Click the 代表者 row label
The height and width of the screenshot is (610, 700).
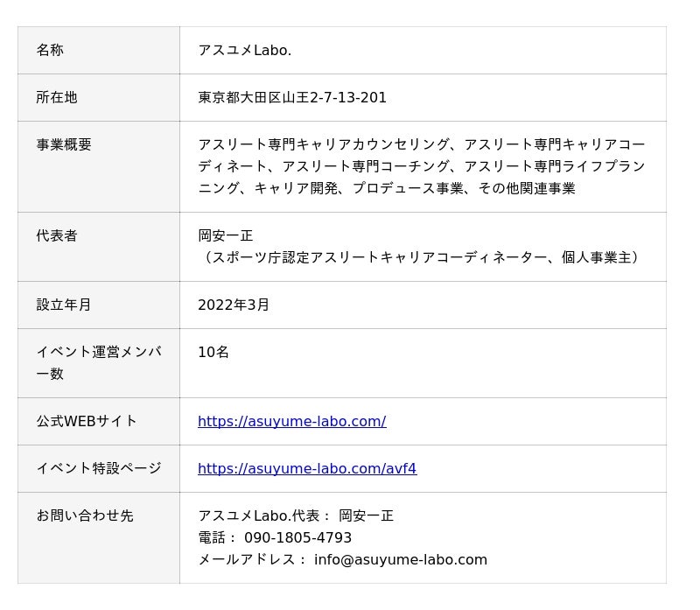click(x=56, y=235)
